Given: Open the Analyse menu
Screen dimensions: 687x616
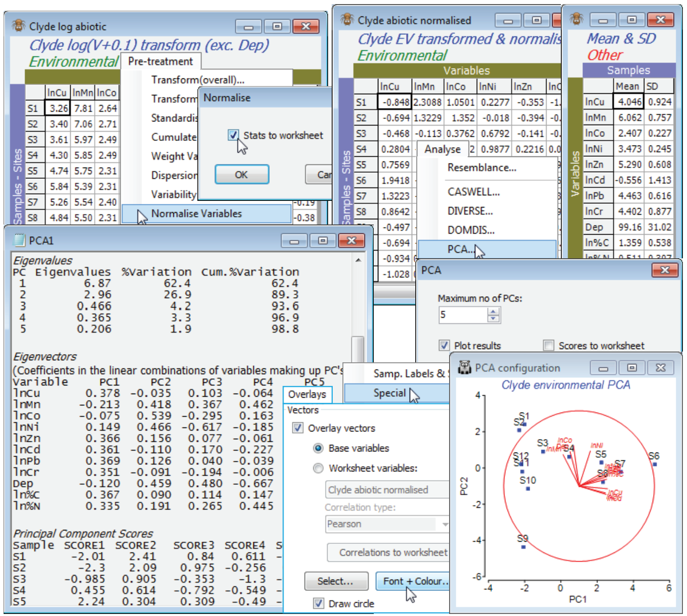Looking at the screenshot, I should tap(442, 149).
